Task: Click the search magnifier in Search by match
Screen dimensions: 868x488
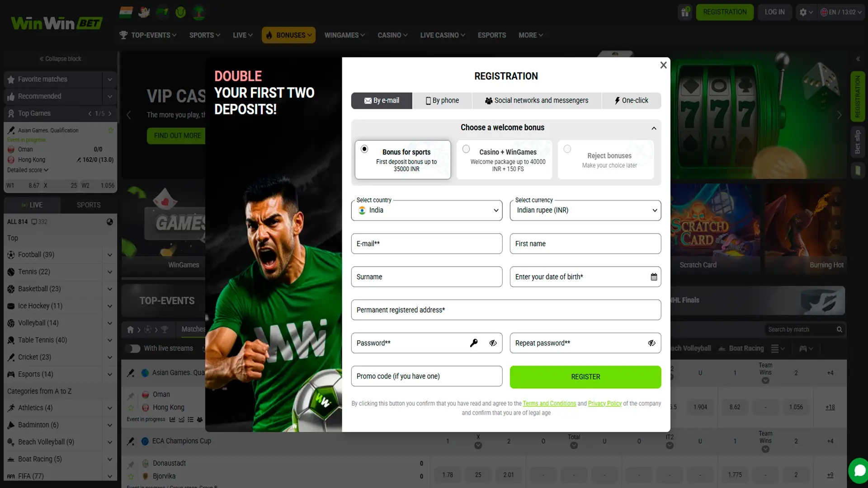Action: (839, 329)
